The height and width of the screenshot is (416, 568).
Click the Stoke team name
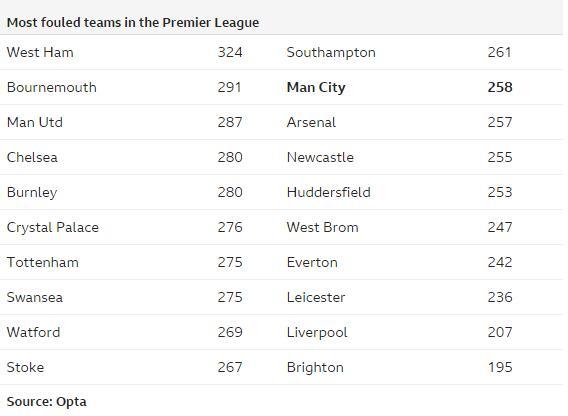pyautogui.click(x=25, y=367)
